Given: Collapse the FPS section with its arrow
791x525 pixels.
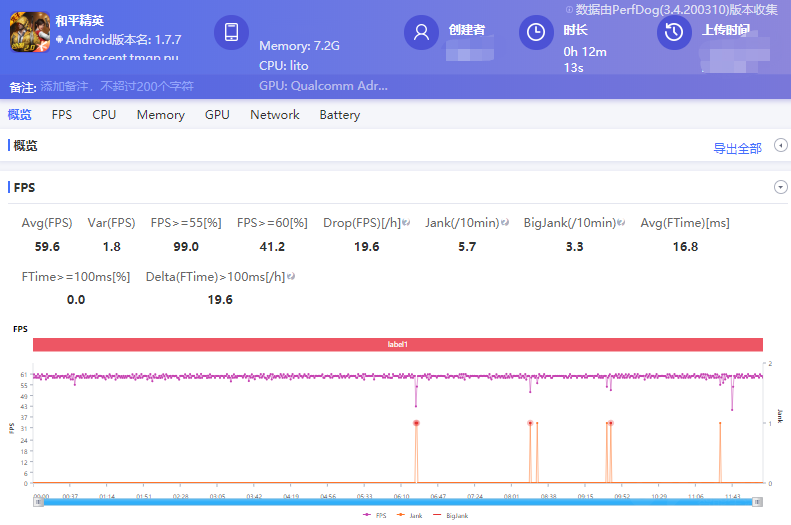Looking at the screenshot, I should coord(780,187).
